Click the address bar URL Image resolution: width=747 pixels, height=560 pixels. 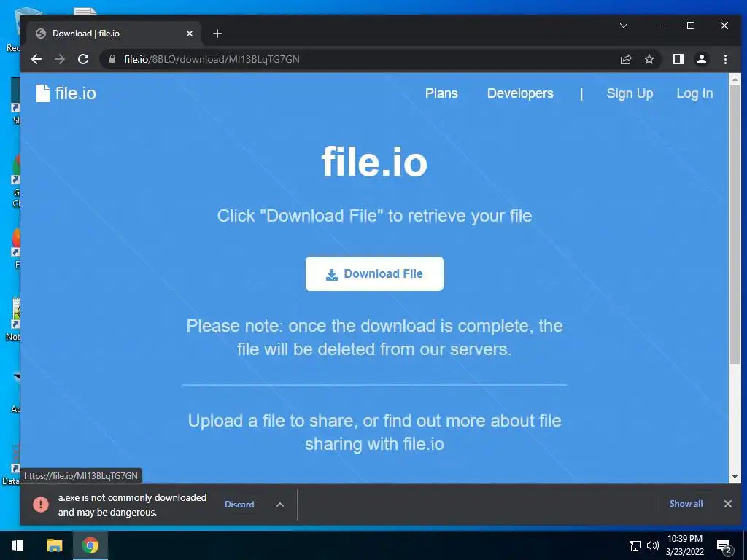(212, 59)
